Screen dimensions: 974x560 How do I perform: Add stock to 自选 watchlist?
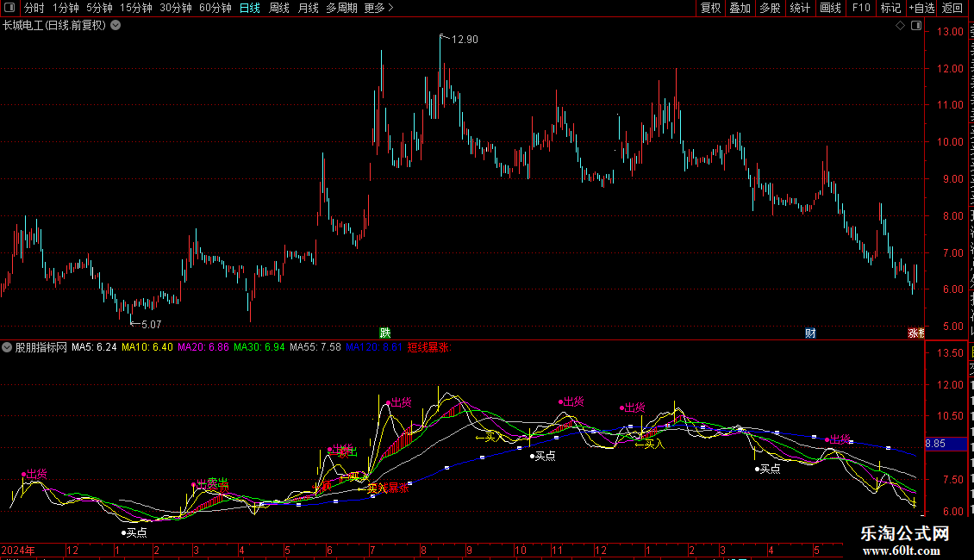(x=921, y=8)
